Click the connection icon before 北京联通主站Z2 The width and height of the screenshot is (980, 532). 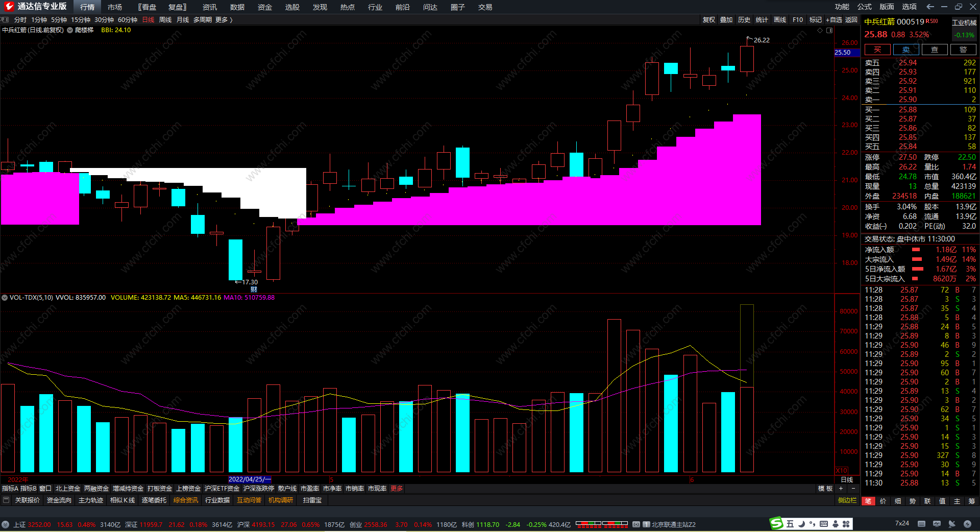pyautogui.click(x=636, y=524)
